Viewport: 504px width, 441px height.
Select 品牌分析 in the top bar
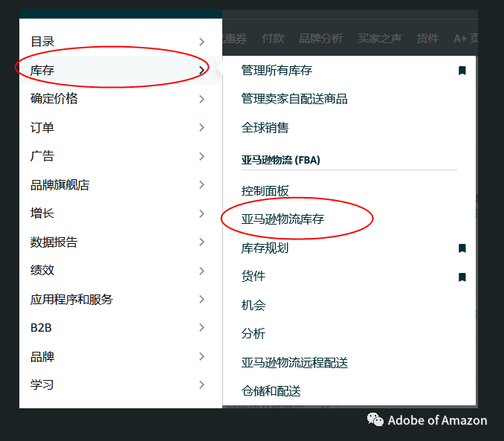pyautogui.click(x=321, y=39)
